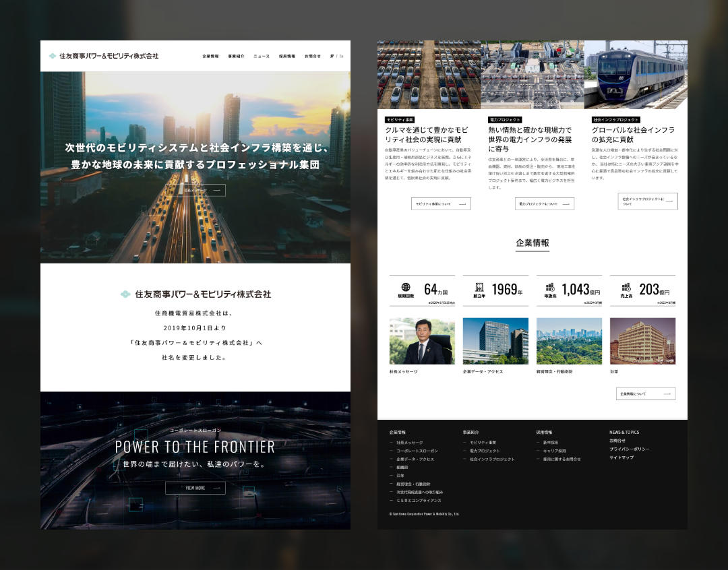
Task: Click the 社長メッセージ caption under the portrait
Action: 404,372
